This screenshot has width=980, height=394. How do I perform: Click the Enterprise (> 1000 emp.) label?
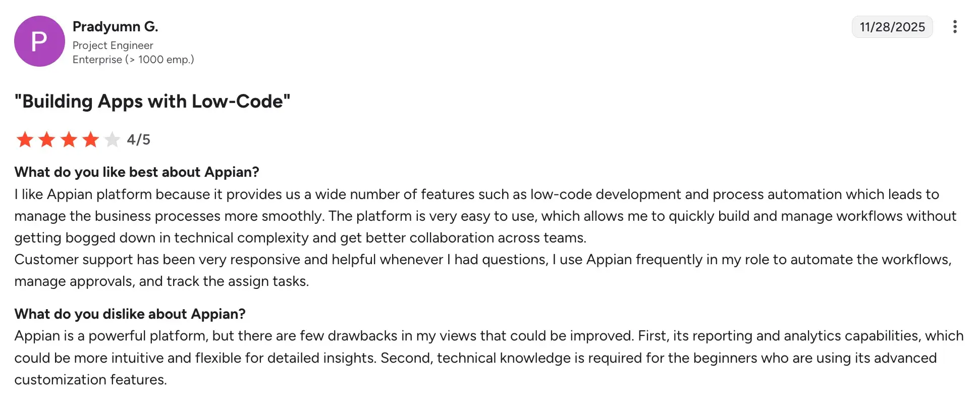(x=133, y=59)
